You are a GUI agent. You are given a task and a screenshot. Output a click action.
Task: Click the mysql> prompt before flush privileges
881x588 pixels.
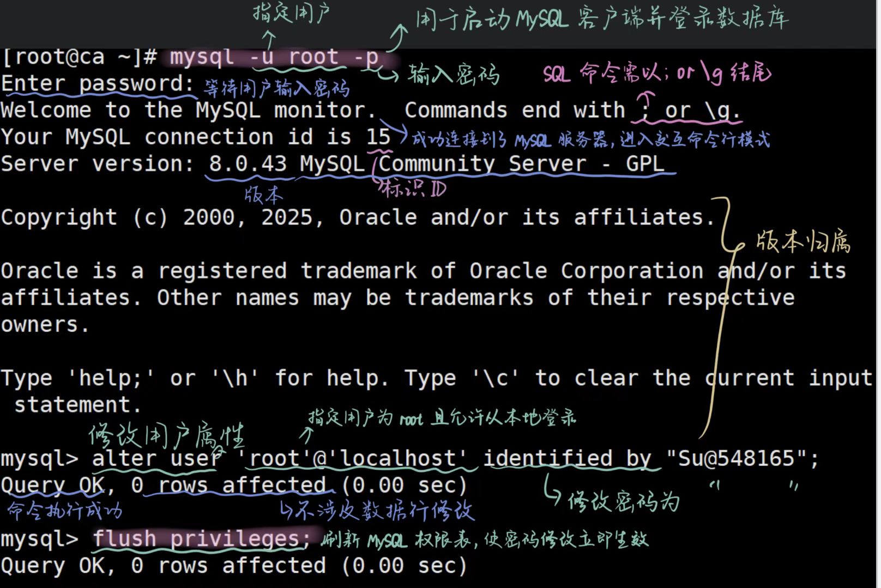tap(39, 539)
